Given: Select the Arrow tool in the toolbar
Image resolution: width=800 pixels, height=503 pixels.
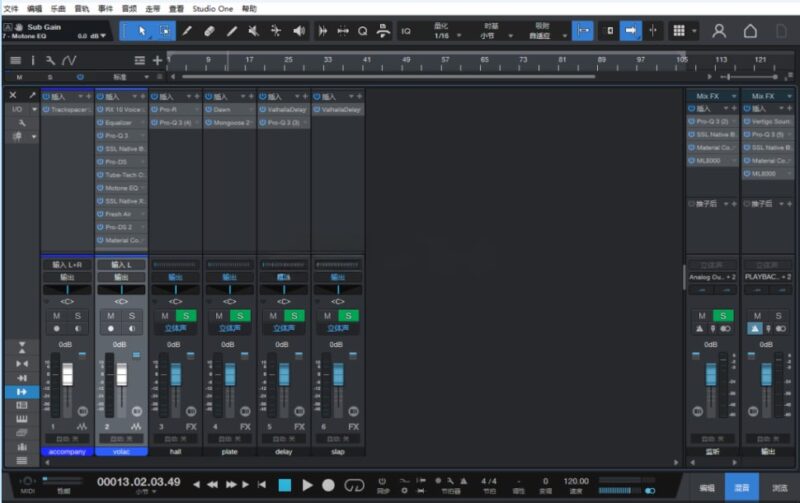Looking at the screenshot, I should [x=142, y=31].
